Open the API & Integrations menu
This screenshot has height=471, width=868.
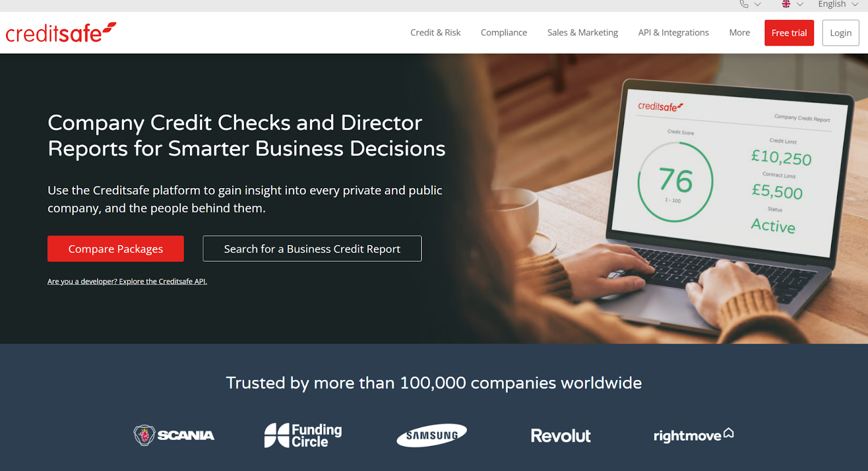pyautogui.click(x=674, y=33)
